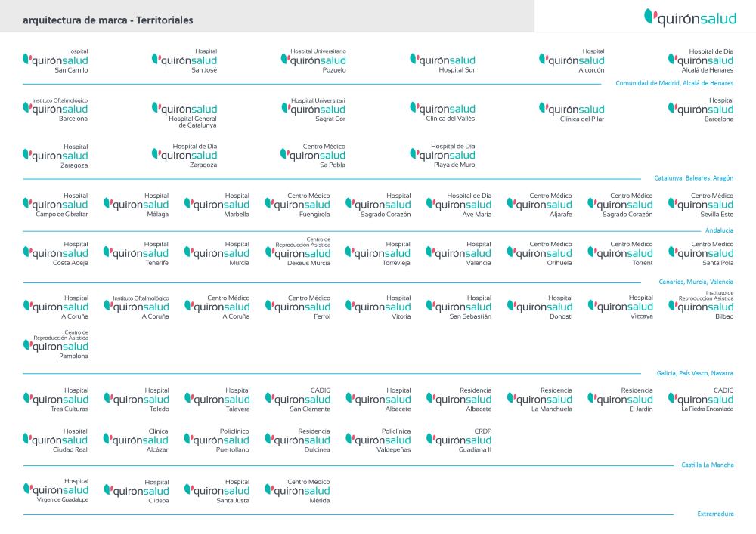Click Hospital San Sebastián logo

[x=459, y=307]
